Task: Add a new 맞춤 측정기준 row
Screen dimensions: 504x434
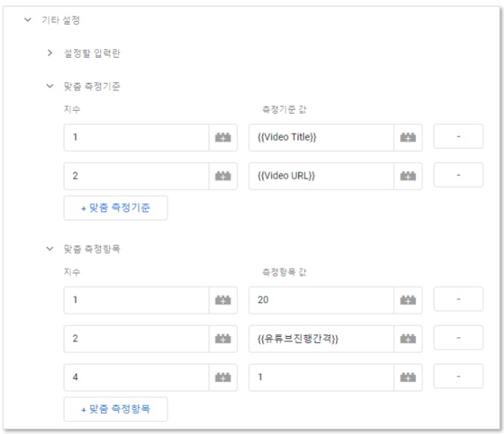Action: pos(116,208)
